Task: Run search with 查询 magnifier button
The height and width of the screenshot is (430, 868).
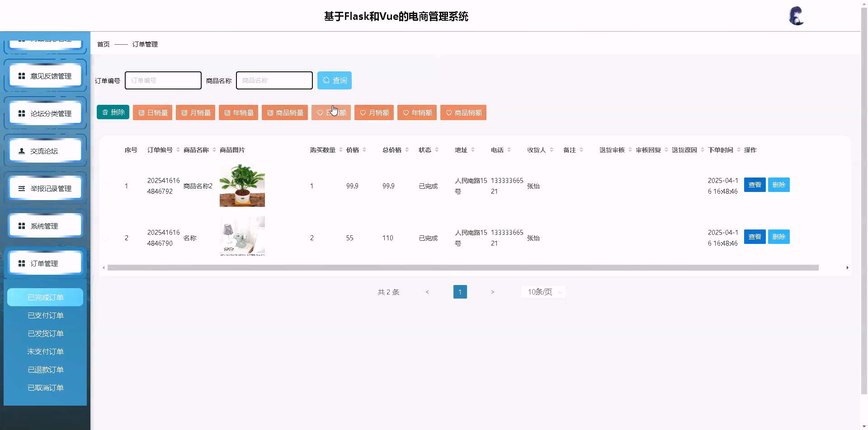Action: click(x=335, y=80)
